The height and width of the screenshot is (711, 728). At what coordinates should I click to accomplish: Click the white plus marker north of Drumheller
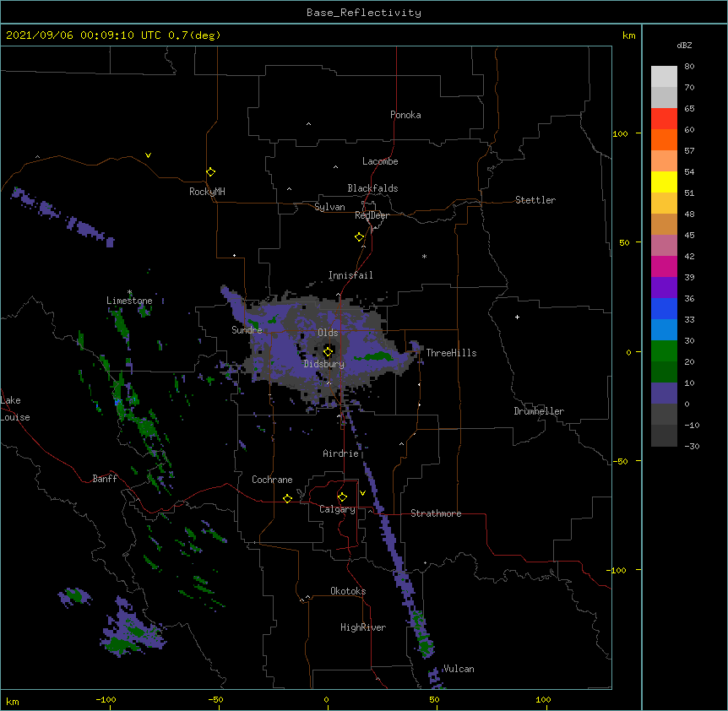point(517,317)
